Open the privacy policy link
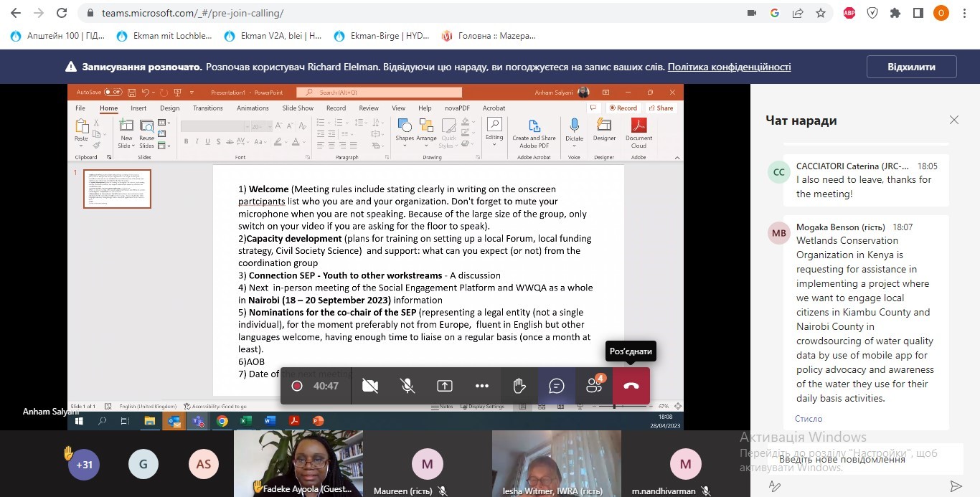 (729, 67)
